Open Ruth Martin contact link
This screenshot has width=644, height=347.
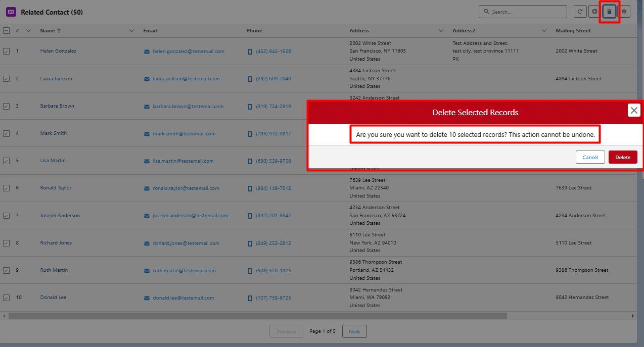click(x=54, y=270)
